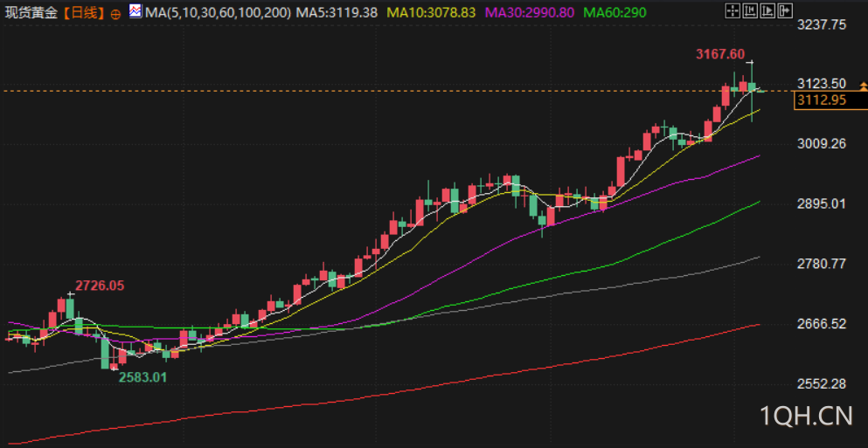
Task: Click the 2552.28 axis price label
Action: pos(822,383)
